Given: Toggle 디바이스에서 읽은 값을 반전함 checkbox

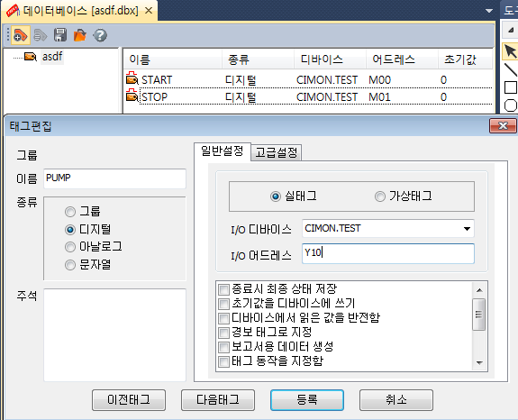Looking at the screenshot, I should tap(223, 318).
